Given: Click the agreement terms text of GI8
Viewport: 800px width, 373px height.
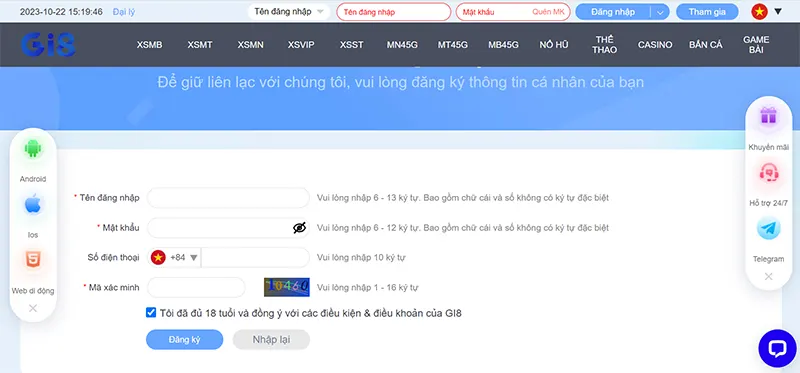Looking at the screenshot, I should (310, 313).
